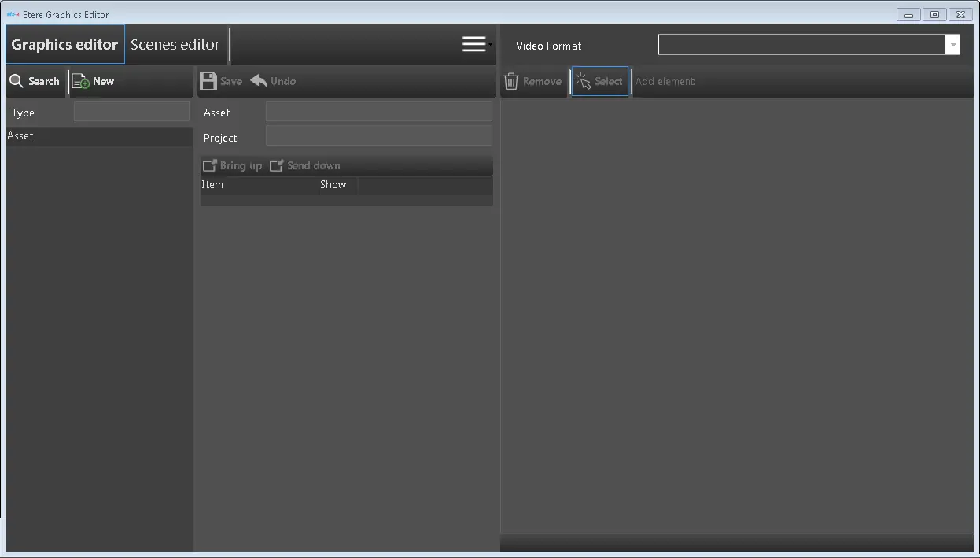Focus the Asset name input field
Screen dimensions: 980x558
(x=378, y=112)
